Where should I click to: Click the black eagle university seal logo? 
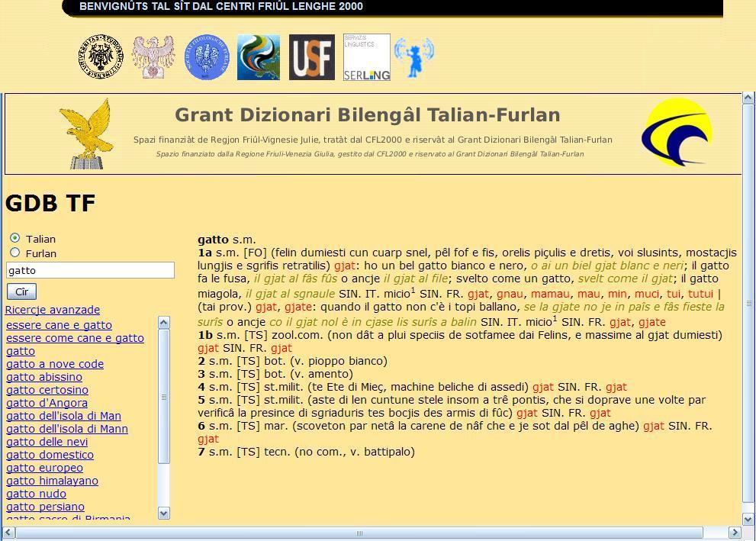point(101,56)
